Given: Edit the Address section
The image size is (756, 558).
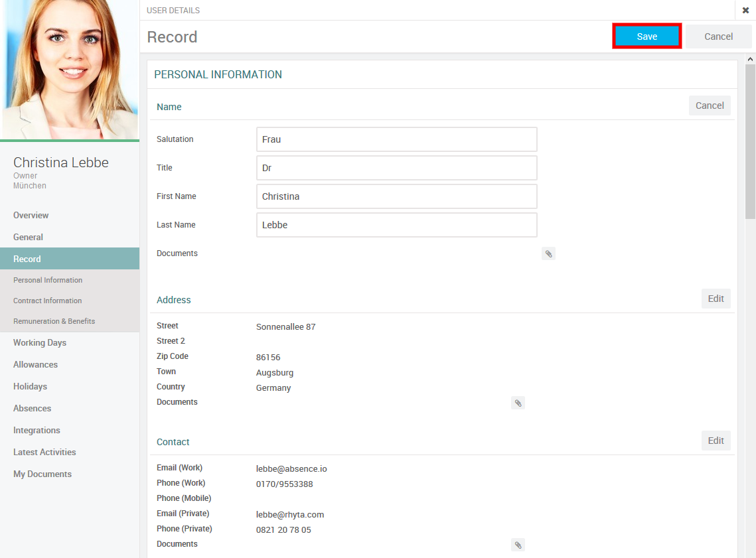Looking at the screenshot, I should pyautogui.click(x=716, y=299).
